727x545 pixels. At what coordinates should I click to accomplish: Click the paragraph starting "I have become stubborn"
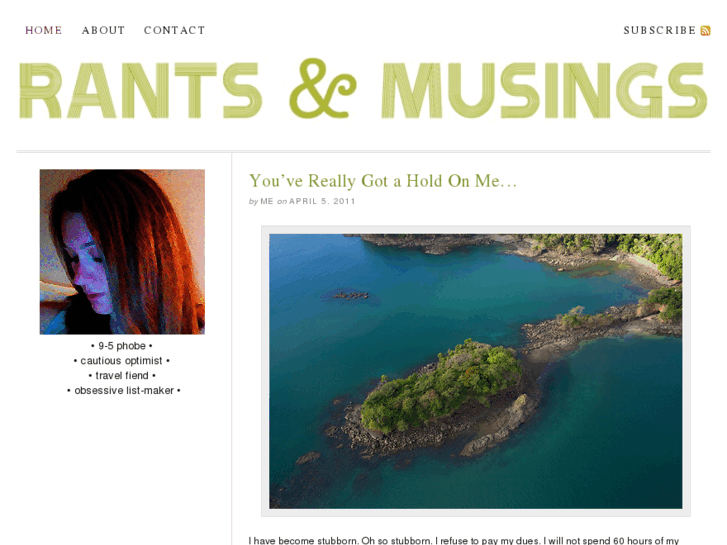coord(464,540)
